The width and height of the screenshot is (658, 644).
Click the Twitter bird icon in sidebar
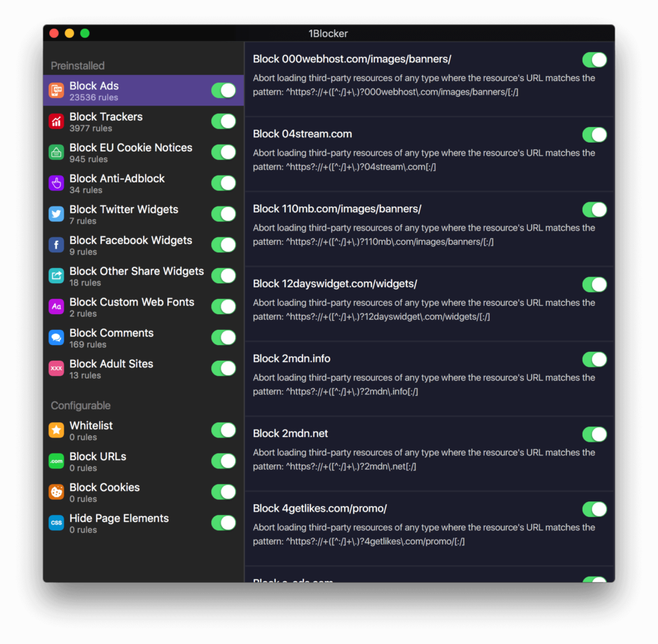(x=56, y=214)
